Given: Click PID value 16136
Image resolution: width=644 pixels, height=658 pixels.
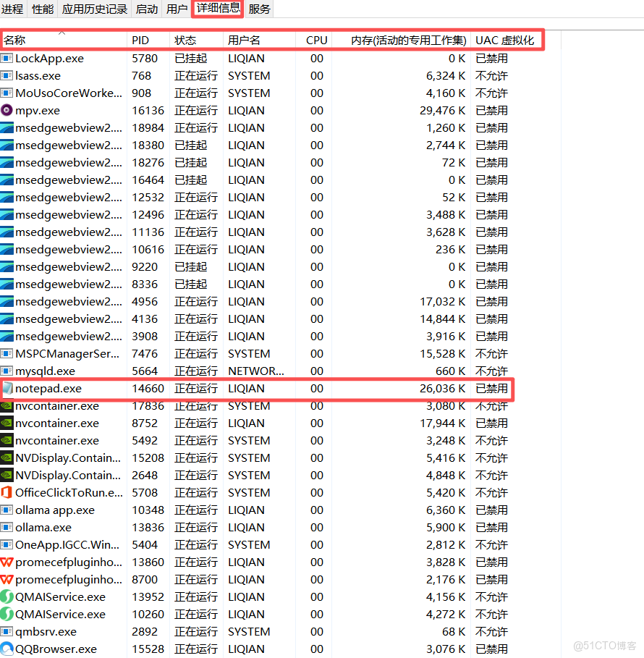Looking at the screenshot, I should 148,110.
